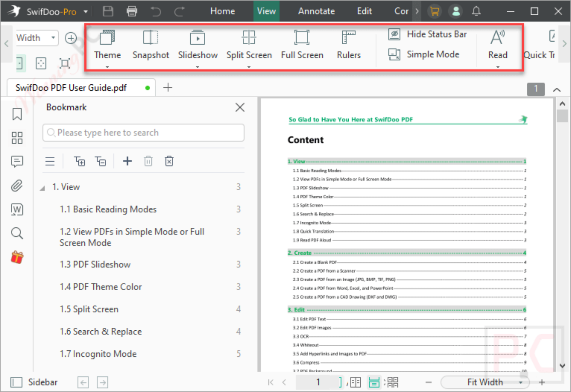Collapse the 1. View bookmark tree
The image size is (571, 392).
[42, 188]
